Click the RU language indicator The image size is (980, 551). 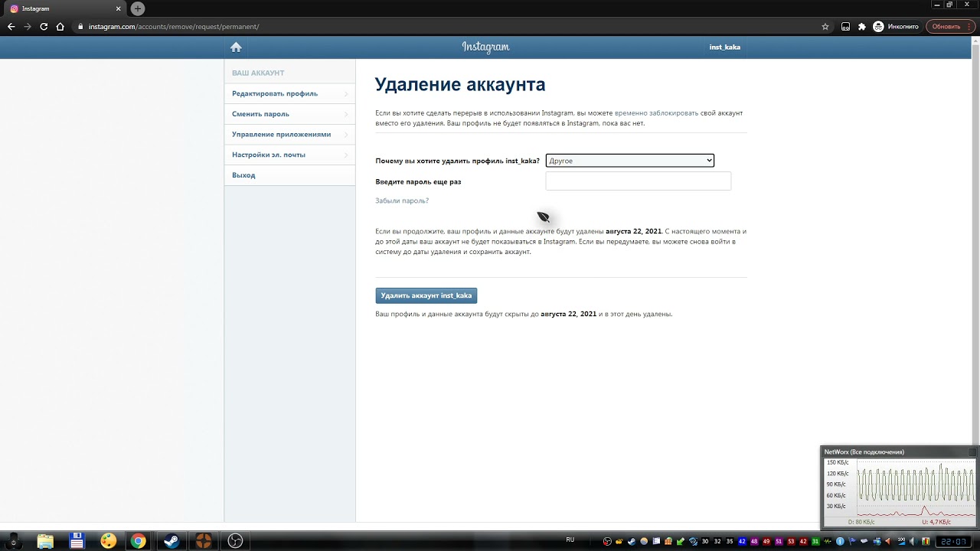tap(570, 540)
